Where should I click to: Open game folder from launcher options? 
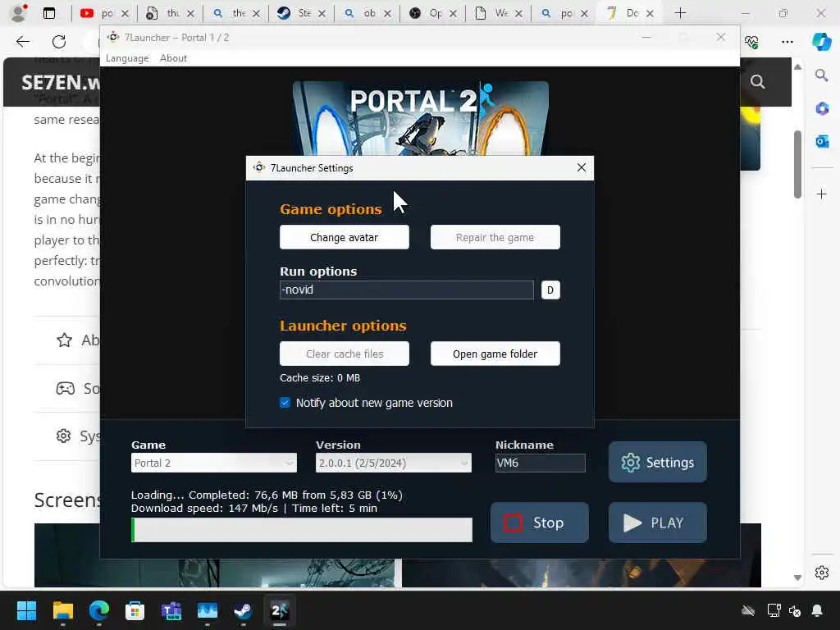tap(495, 354)
